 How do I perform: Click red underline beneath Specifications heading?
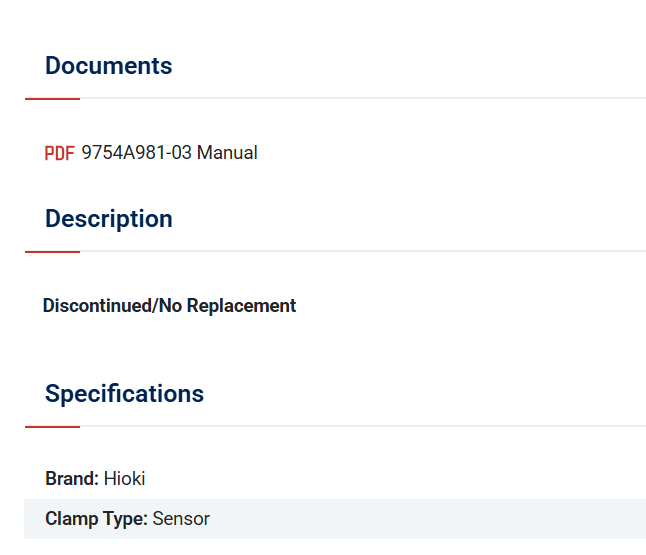[x=52, y=427]
